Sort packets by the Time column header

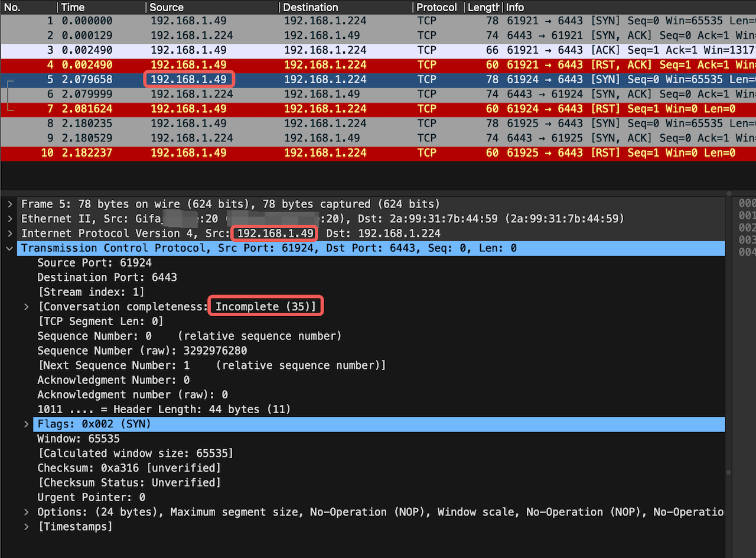(x=73, y=7)
